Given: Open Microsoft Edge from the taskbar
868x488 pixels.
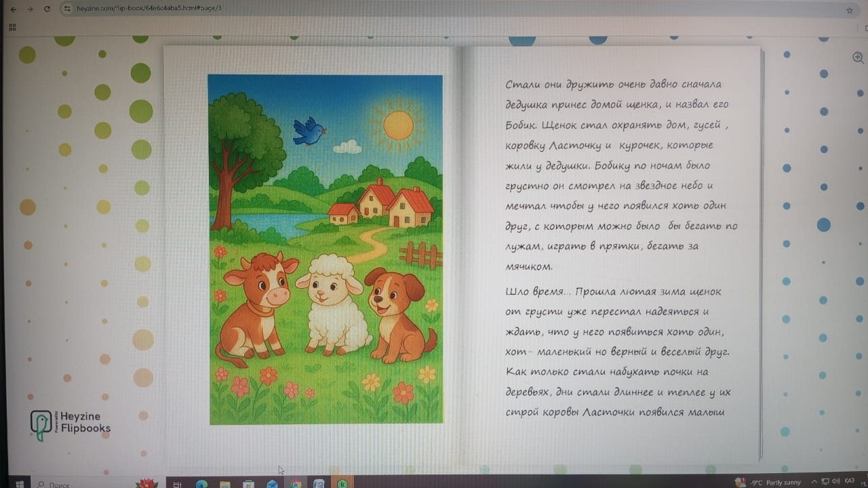Looking at the screenshot, I should [x=201, y=483].
